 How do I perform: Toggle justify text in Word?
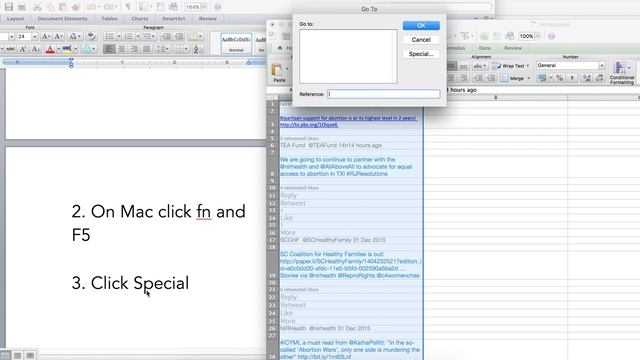tap(147, 49)
